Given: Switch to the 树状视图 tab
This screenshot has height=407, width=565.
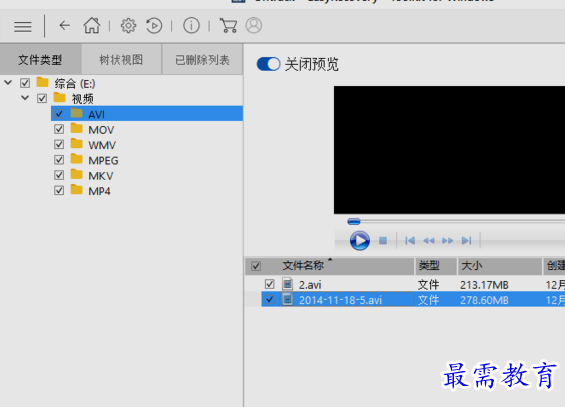Looking at the screenshot, I should point(121,59).
